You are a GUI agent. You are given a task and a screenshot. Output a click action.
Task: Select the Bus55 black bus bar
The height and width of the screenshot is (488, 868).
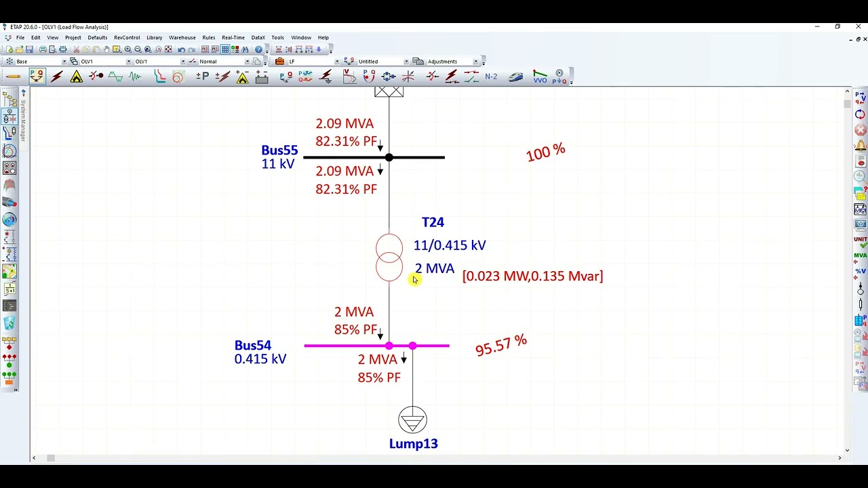click(x=374, y=157)
